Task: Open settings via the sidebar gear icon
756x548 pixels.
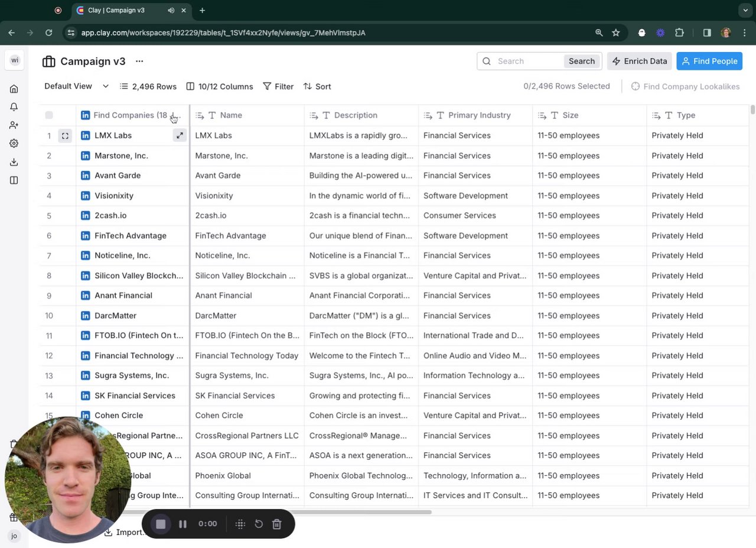Action: 14,144
